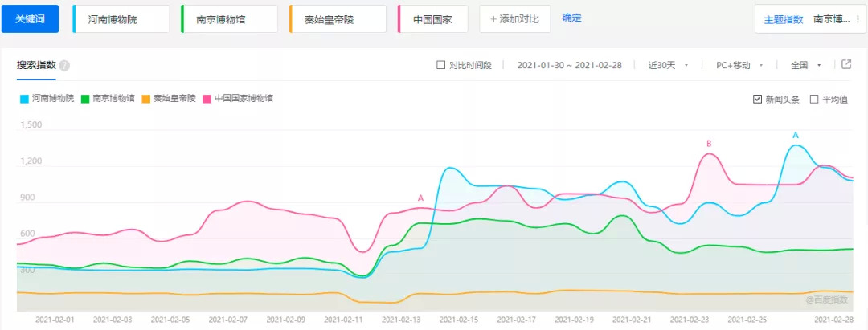Click the 秦始皇帝陵 orange legend swatch
Image resolution: width=868 pixels, height=330 pixels.
[145, 100]
